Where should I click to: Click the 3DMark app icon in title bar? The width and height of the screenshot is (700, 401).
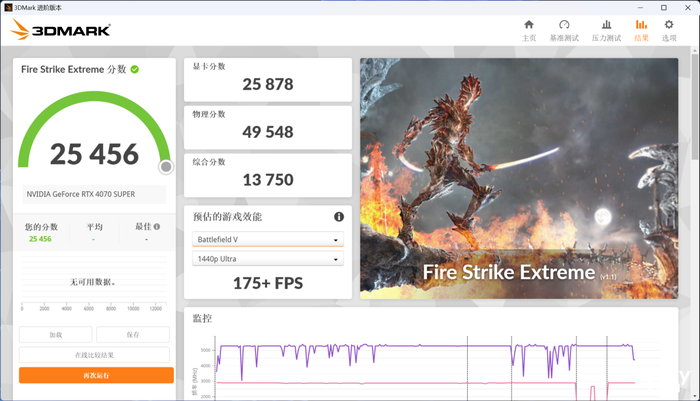point(8,8)
